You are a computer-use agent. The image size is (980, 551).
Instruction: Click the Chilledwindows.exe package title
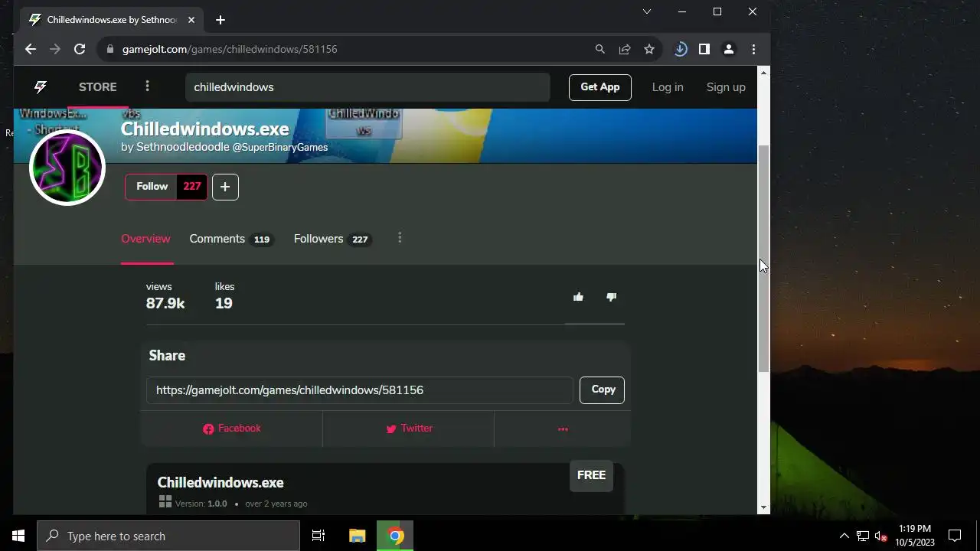point(220,483)
